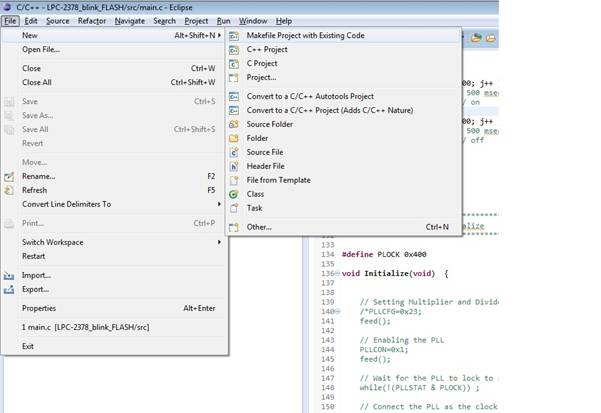Open the Window menu
Viewport: 601px width, 413px height.
tap(253, 20)
